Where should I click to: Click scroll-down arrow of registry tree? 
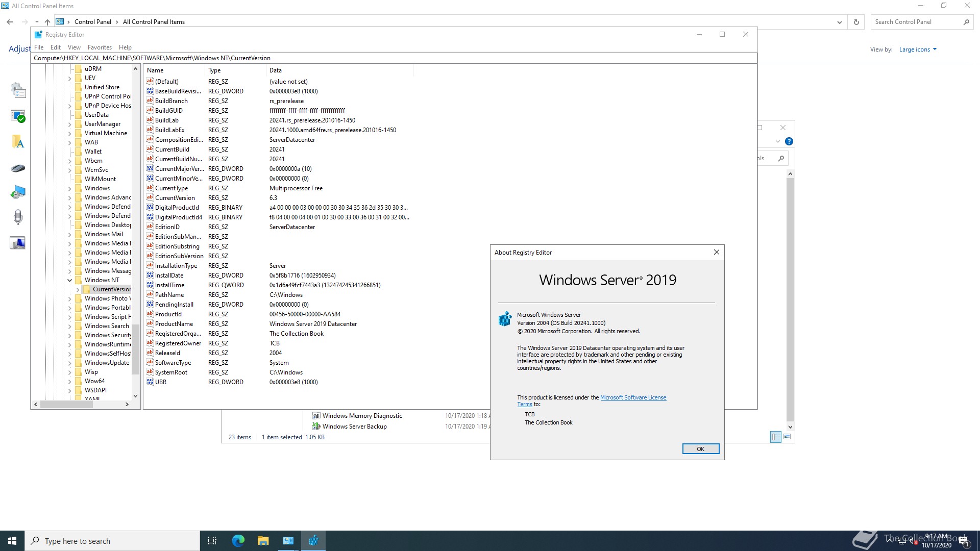135,395
